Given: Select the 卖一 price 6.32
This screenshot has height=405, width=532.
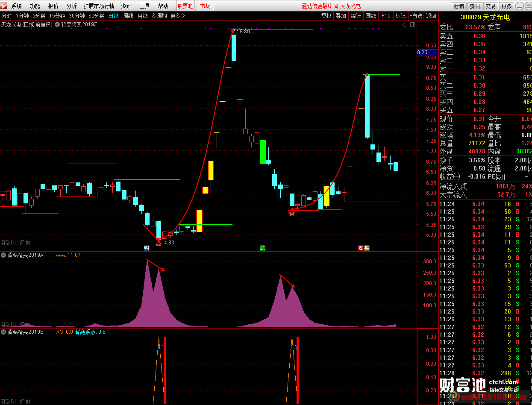Looking at the screenshot, I should pos(479,68).
